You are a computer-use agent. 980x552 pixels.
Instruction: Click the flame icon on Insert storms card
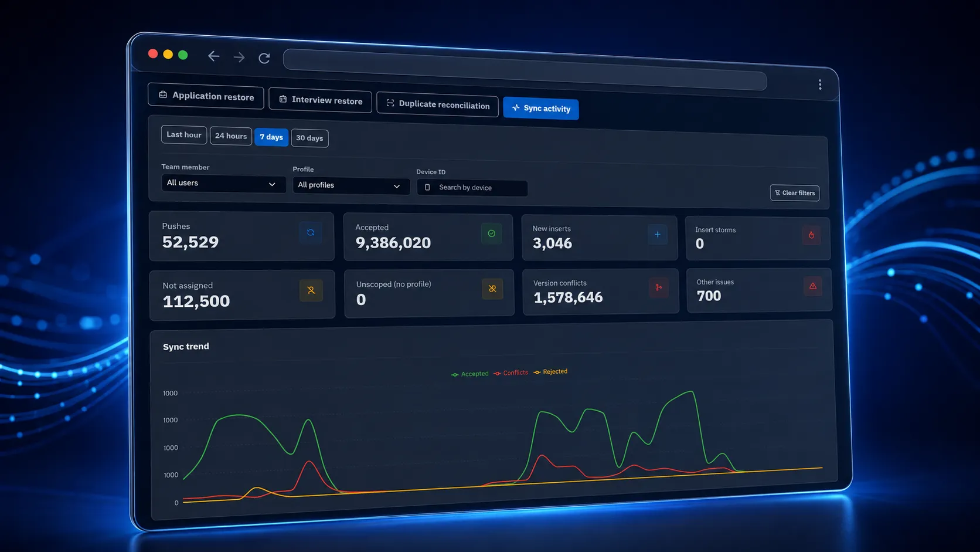click(x=811, y=235)
